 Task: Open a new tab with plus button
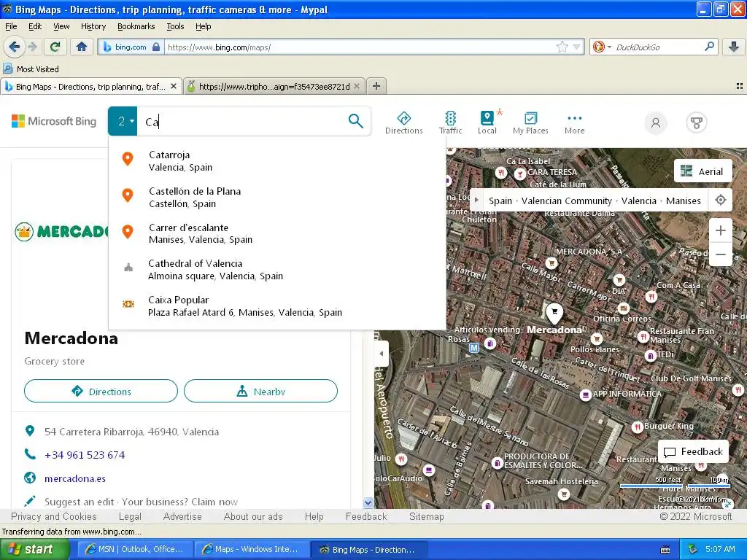[x=376, y=86]
